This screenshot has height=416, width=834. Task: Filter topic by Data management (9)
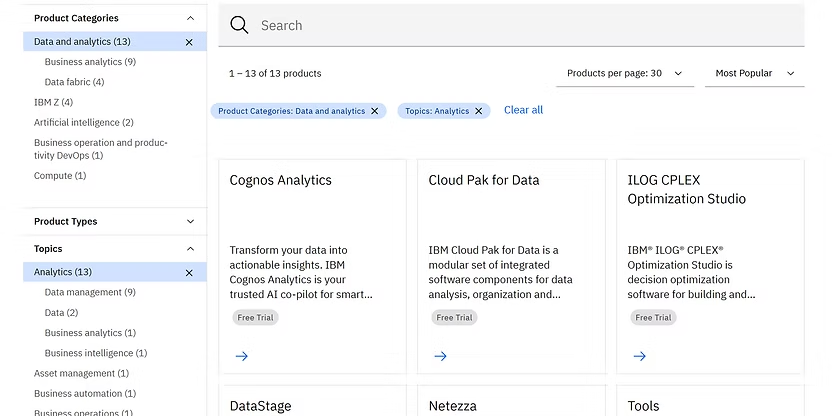click(x=90, y=292)
